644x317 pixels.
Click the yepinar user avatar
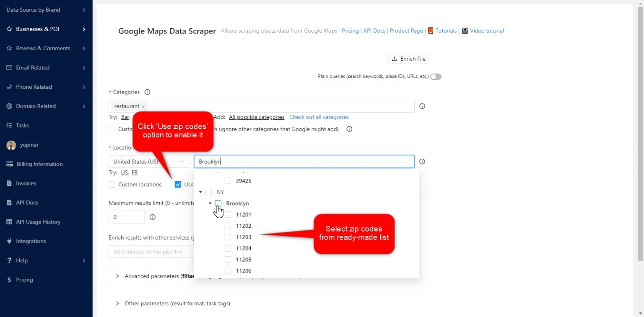click(x=11, y=145)
